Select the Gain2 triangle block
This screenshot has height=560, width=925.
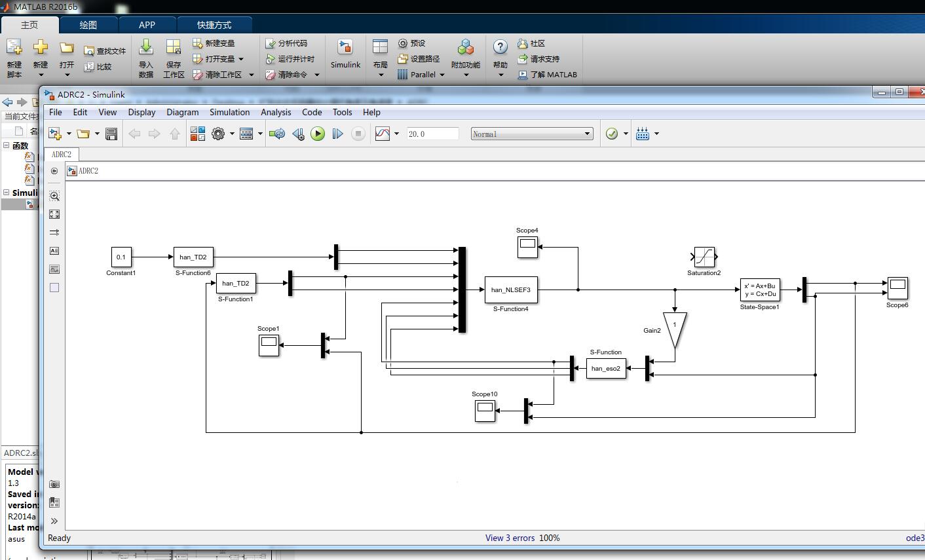tap(675, 330)
